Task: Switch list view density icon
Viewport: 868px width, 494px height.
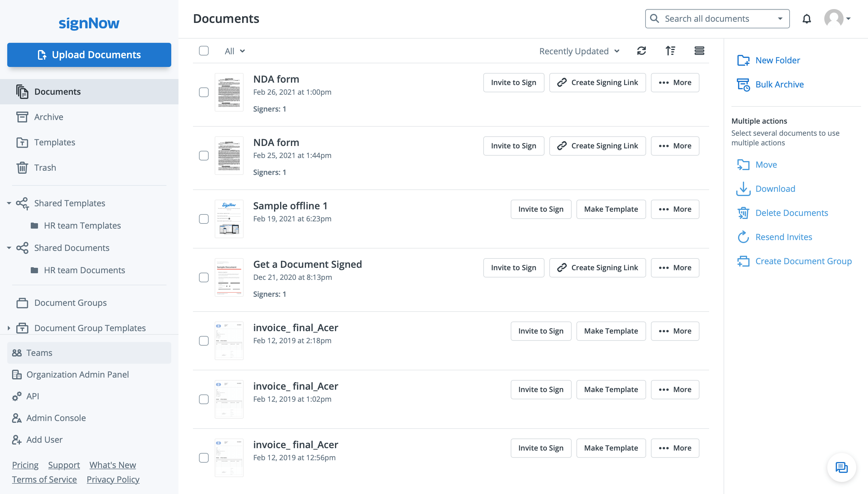Action: [x=699, y=51]
